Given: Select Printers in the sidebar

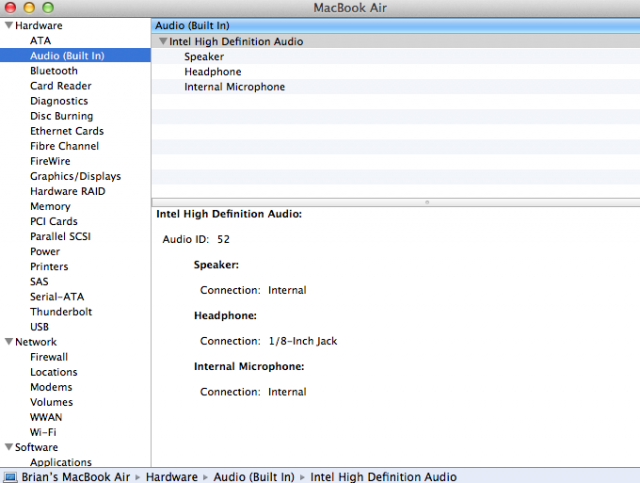Looking at the screenshot, I should [49, 267].
